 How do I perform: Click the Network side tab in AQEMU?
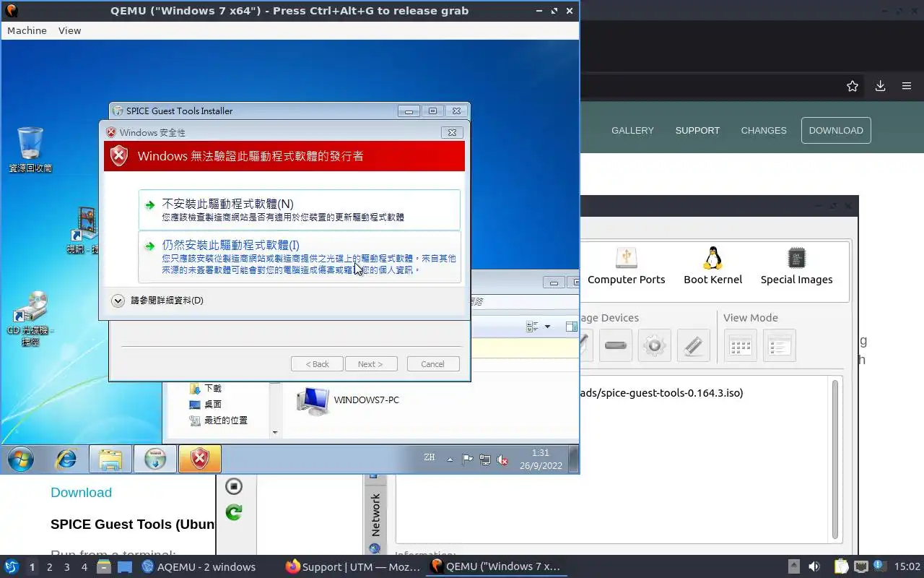coord(375,514)
